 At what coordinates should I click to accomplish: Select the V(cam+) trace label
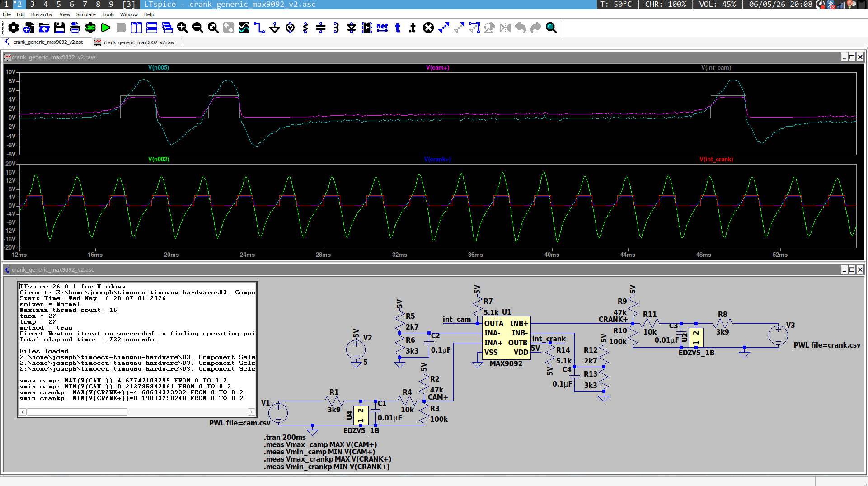[x=438, y=68]
